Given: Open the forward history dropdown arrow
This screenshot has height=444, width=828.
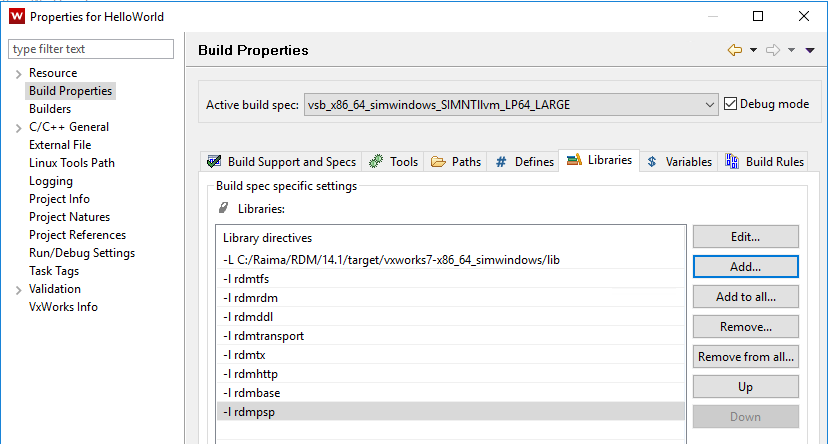Looking at the screenshot, I should pyautogui.click(x=791, y=50).
